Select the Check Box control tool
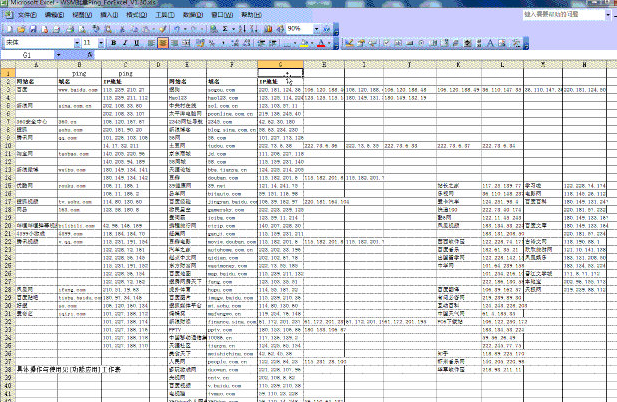This screenshot has height=402, width=617. click(386, 43)
